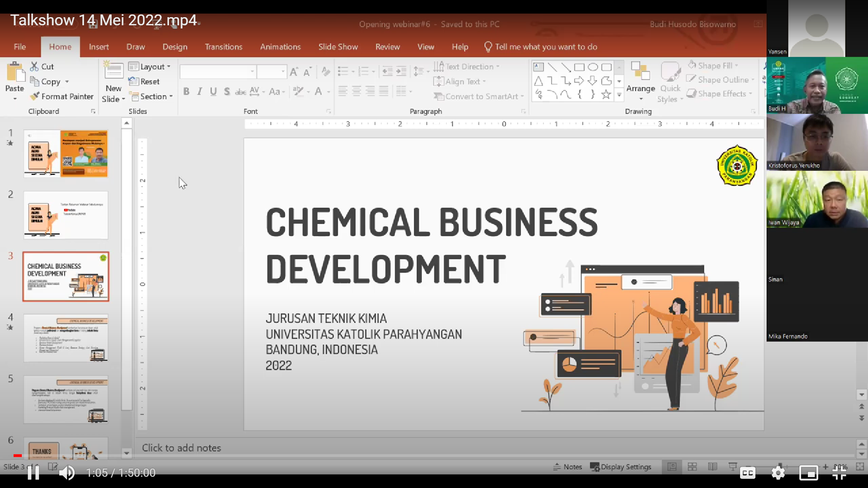The height and width of the screenshot is (488, 868).
Task: Click the Cut scissors icon
Action: [34, 66]
